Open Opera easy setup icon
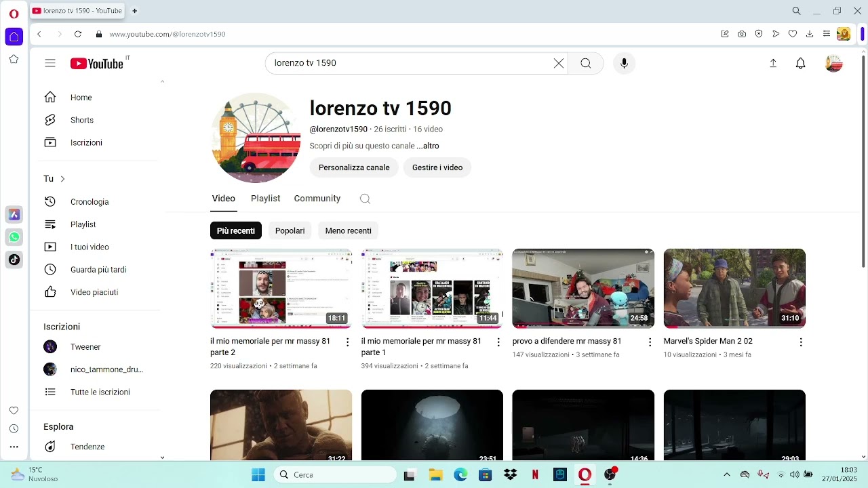868x488 pixels. (826, 34)
